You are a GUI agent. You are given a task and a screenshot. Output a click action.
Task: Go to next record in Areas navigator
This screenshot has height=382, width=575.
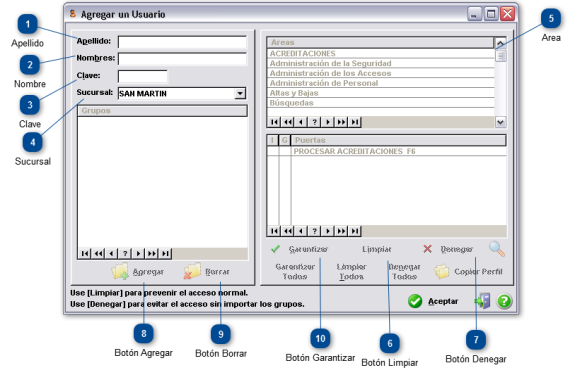328,122
